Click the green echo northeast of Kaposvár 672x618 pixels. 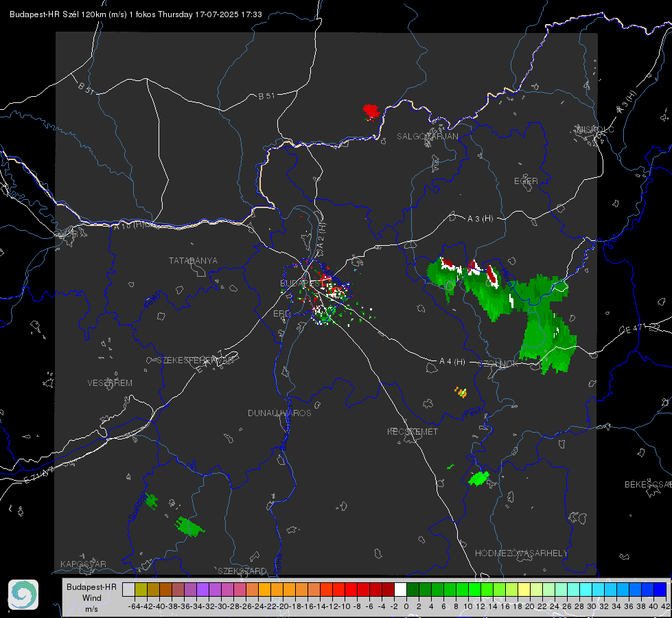click(189, 527)
